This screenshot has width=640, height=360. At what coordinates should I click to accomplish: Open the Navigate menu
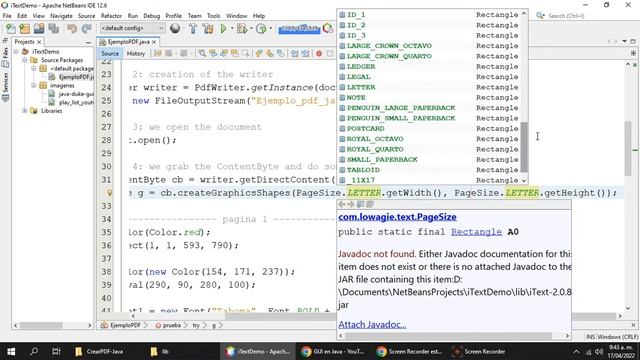pos(61,16)
